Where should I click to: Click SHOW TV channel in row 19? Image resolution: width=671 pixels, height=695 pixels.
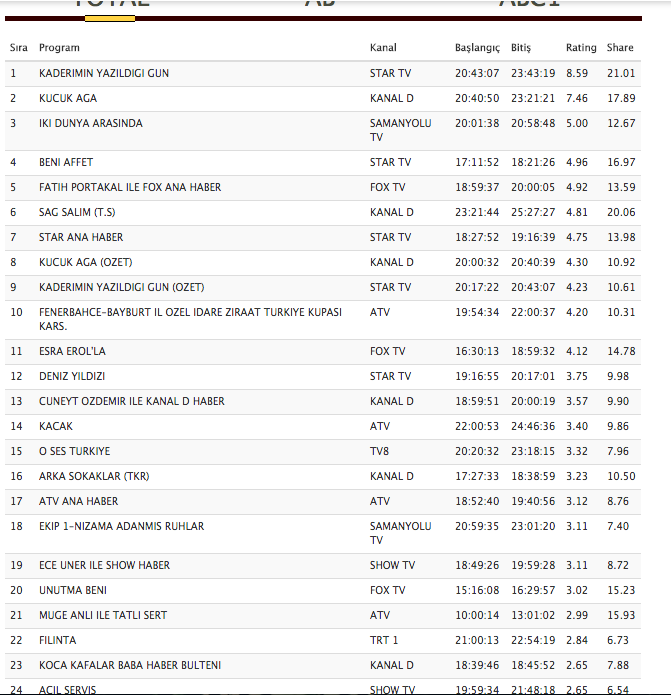tap(392, 565)
